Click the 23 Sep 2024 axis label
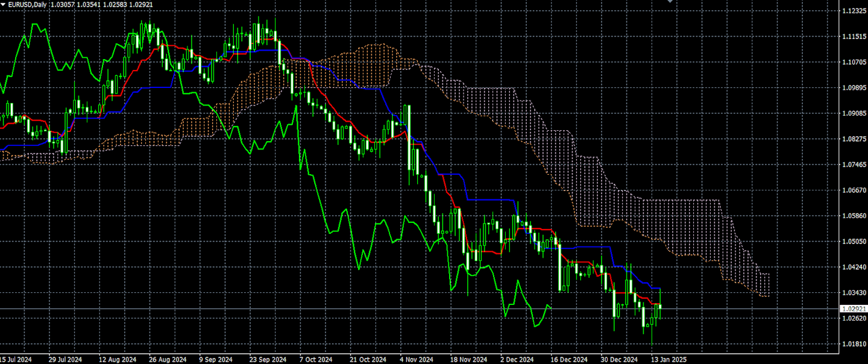 [267, 359]
